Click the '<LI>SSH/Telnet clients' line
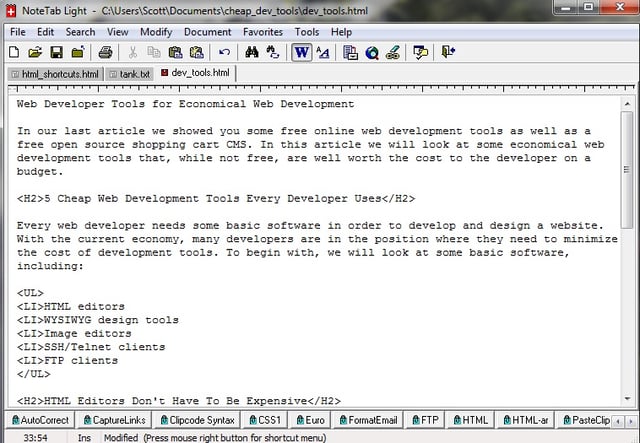Image resolution: width=640 pixels, height=443 pixels. [x=91, y=347]
